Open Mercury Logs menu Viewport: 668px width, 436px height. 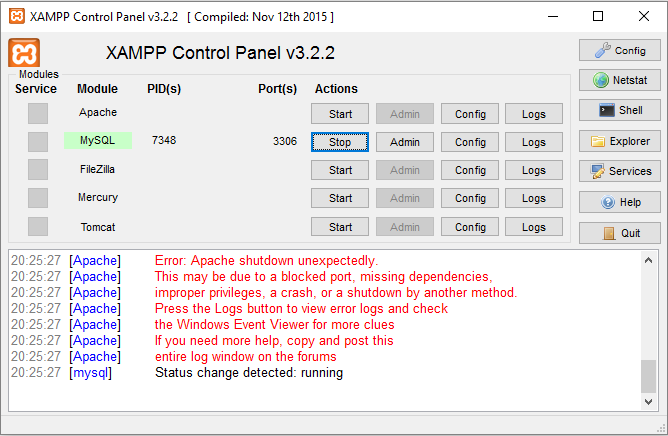pyautogui.click(x=534, y=198)
